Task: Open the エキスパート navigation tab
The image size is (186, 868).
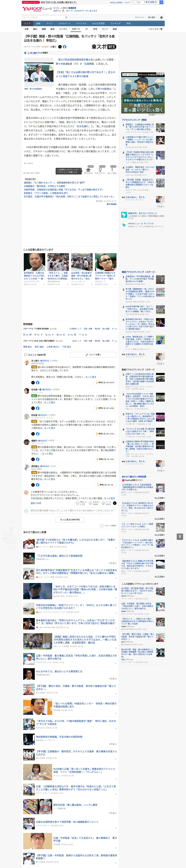Action: click(64, 24)
